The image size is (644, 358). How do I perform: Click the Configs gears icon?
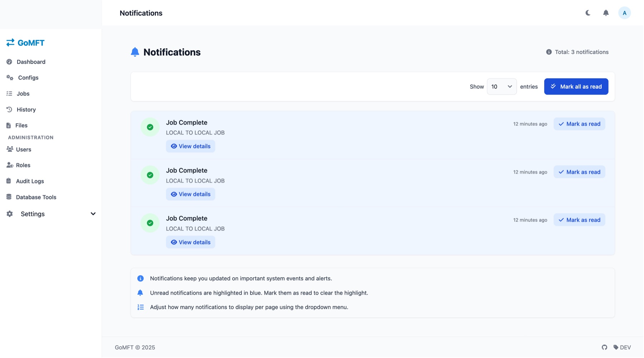click(x=10, y=78)
